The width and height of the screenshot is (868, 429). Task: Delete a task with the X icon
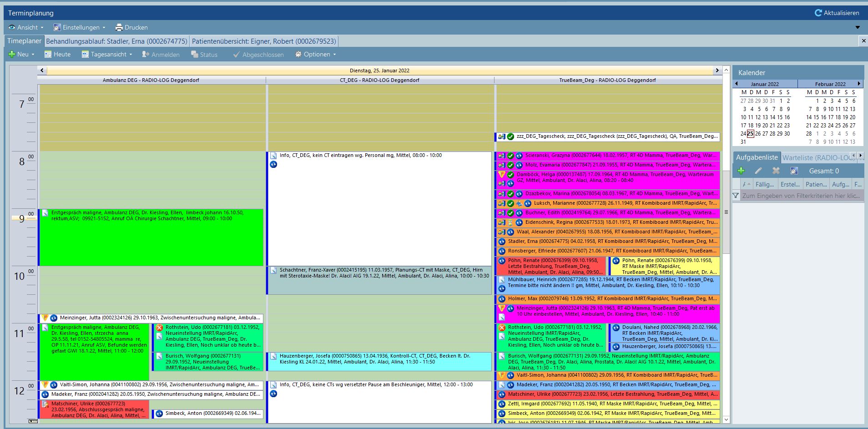coord(776,171)
